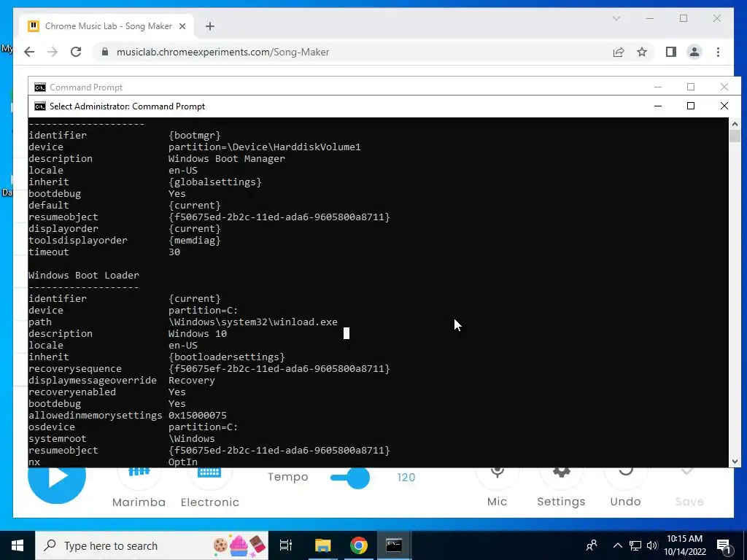The width and height of the screenshot is (747, 560).
Task: Click the '{globalsettings}' value
Action: tap(215, 182)
